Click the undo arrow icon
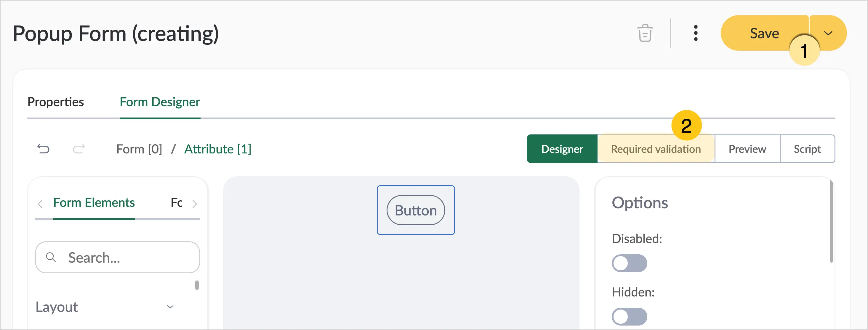This screenshot has height=330, width=868. pos(43,149)
